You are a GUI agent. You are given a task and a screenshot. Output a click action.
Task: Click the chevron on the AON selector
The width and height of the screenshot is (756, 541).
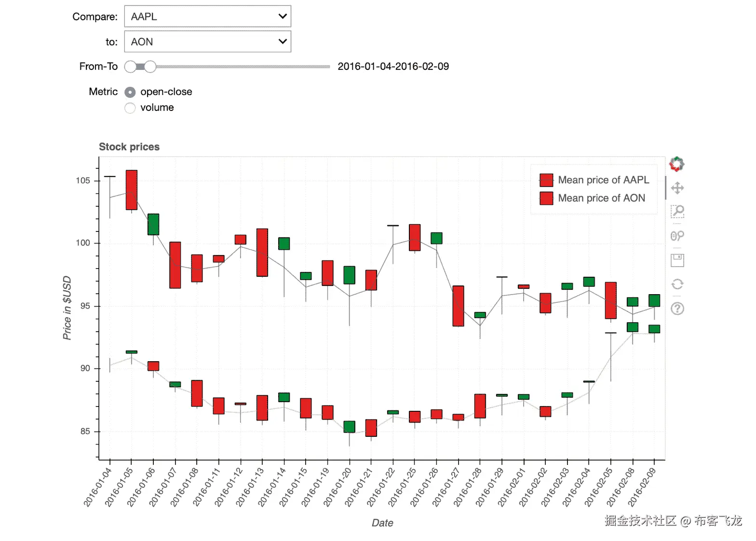tap(283, 41)
